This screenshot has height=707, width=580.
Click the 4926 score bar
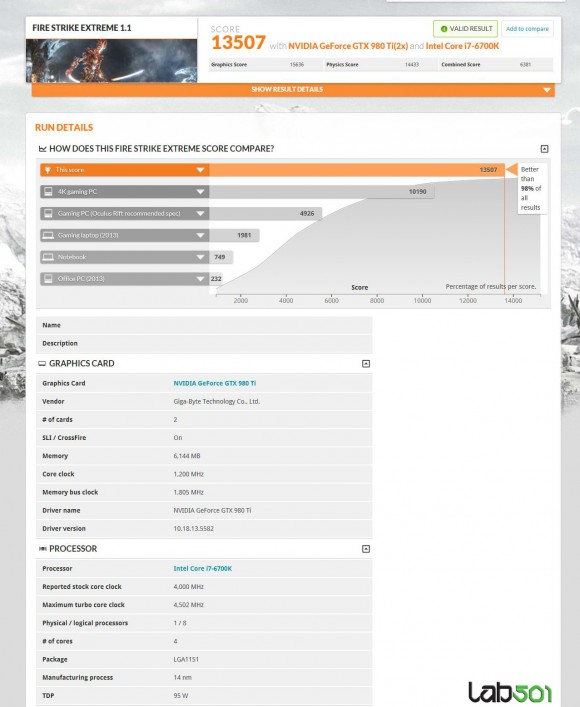[x=265, y=213]
